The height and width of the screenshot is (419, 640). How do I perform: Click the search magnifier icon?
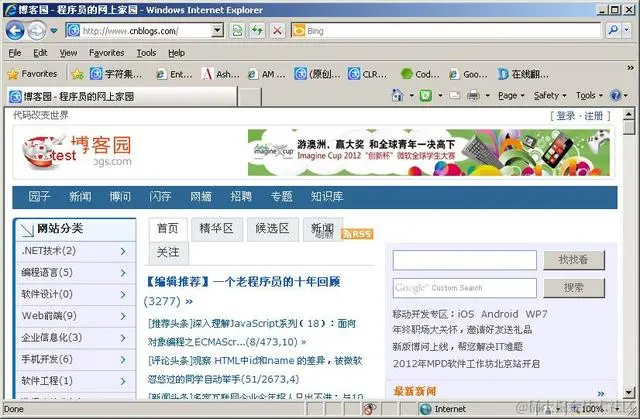(x=613, y=31)
